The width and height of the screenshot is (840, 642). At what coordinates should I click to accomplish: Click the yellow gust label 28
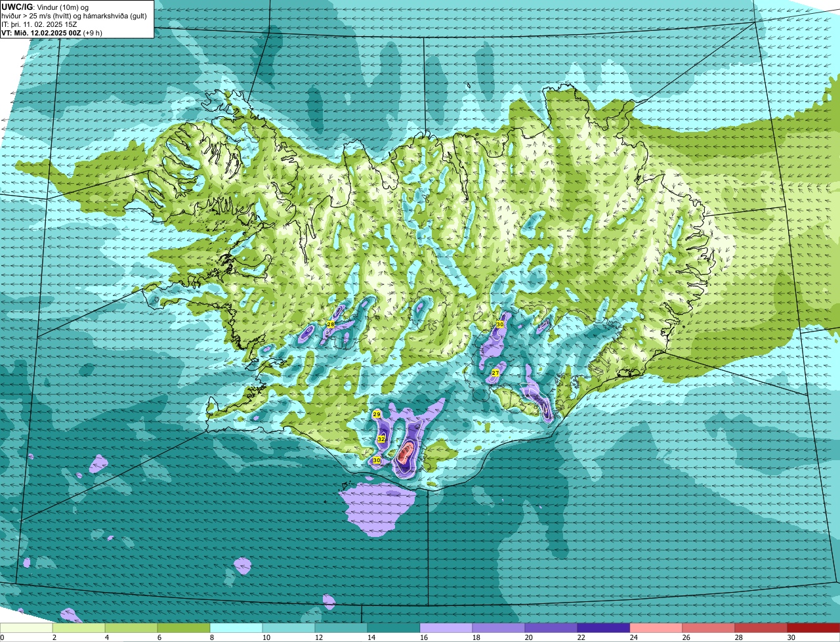point(331,324)
